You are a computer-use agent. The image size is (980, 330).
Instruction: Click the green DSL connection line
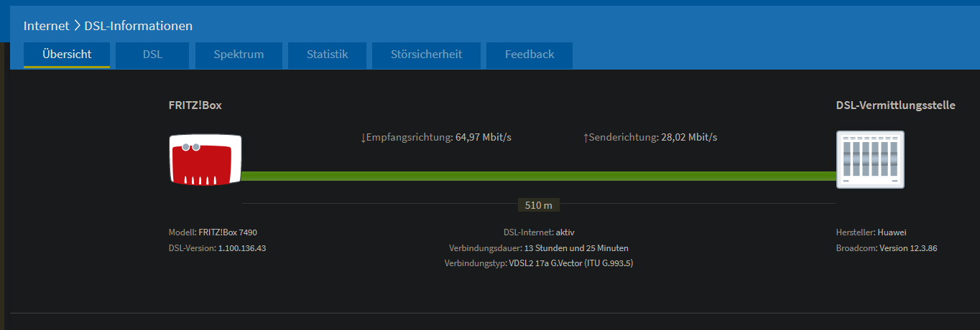[539, 176]
